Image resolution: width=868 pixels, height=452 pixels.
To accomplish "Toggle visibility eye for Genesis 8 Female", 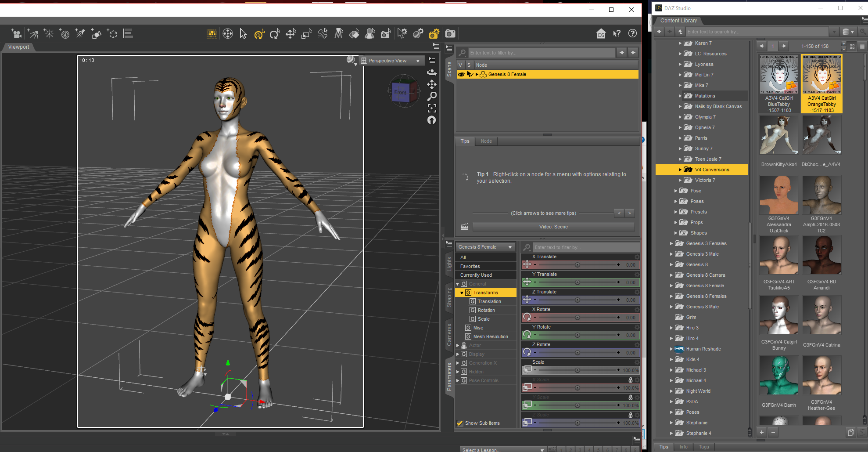I will (x=461, y=74).
